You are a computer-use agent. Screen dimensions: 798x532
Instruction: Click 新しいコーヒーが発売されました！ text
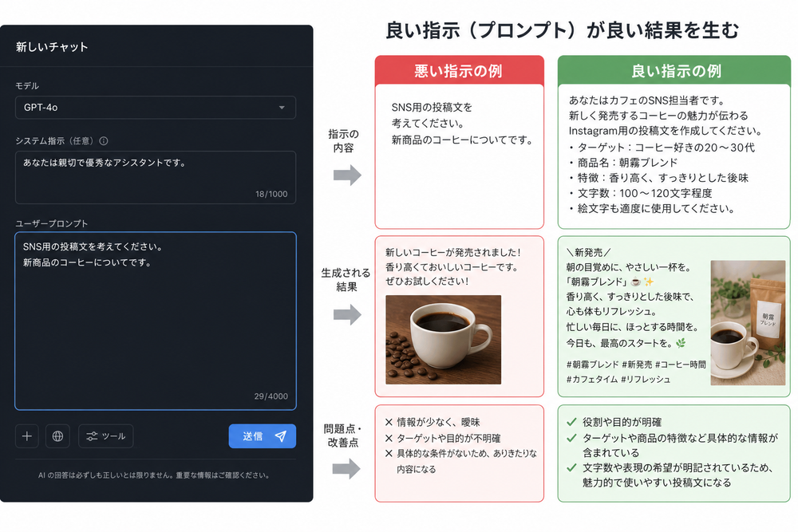click(453, 252)
